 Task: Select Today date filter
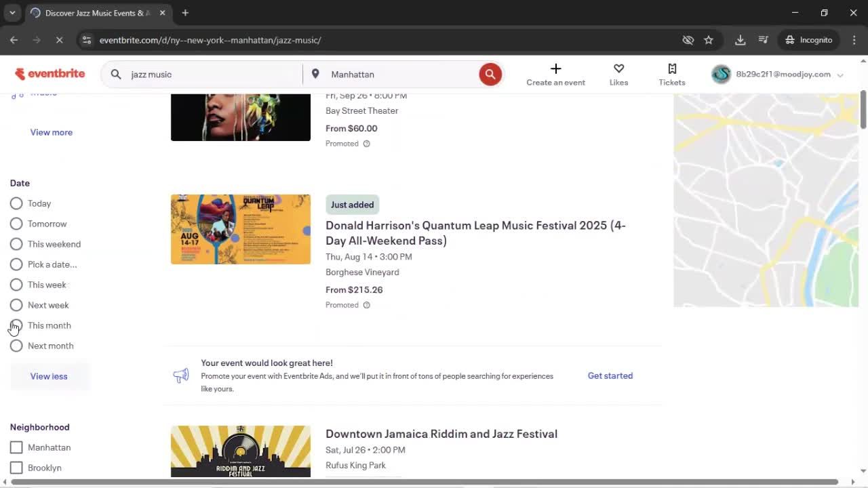click(16, 203)
